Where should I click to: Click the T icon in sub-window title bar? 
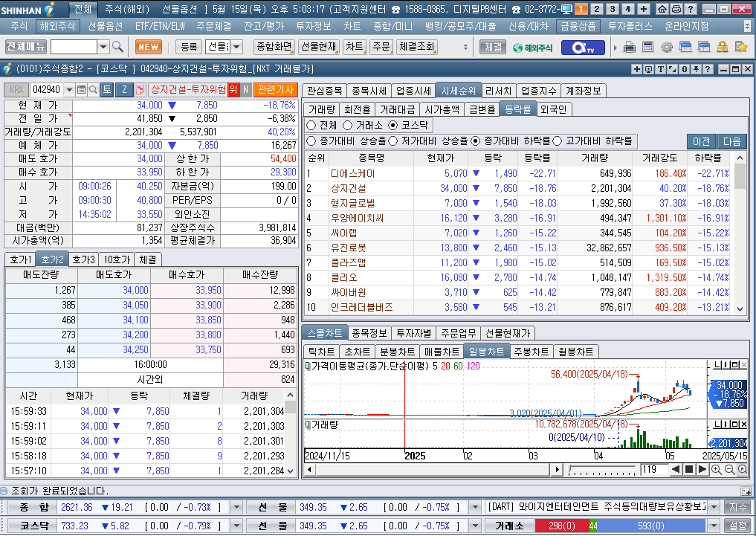pos(661,69)
